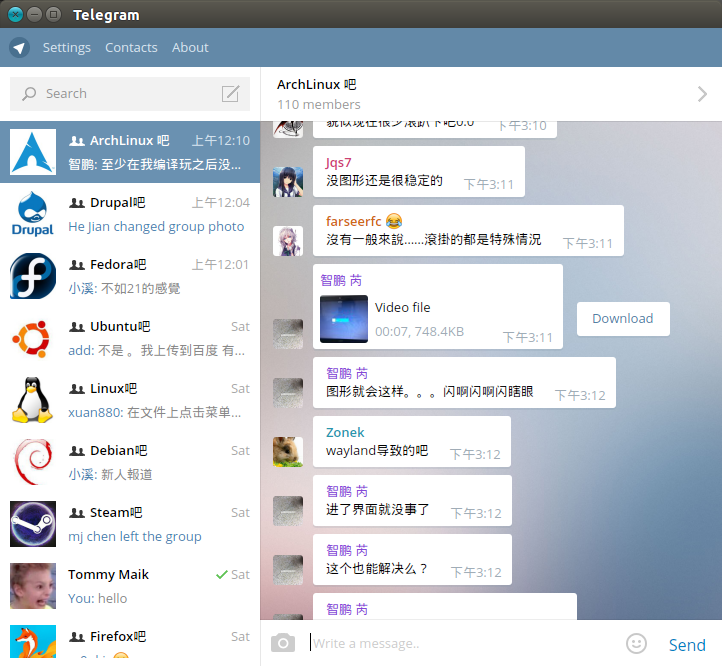Click the avatar beside the Video file message

coord(288,334)
